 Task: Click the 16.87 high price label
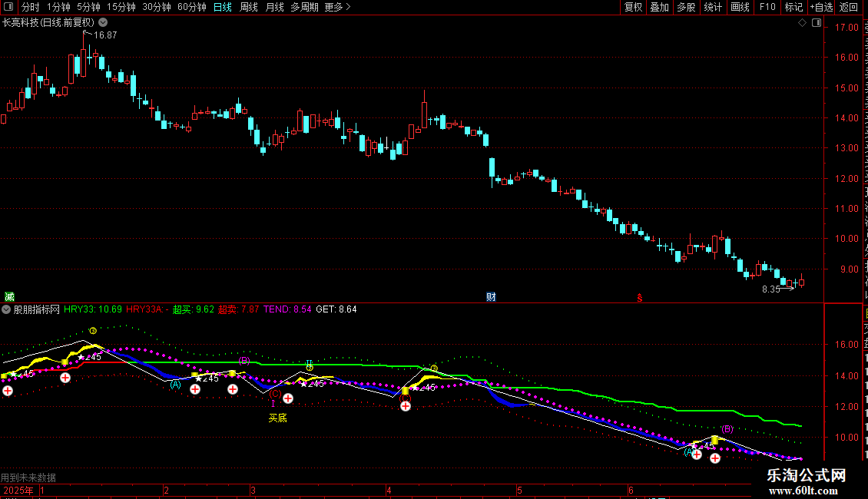click(x=105, y=35)
